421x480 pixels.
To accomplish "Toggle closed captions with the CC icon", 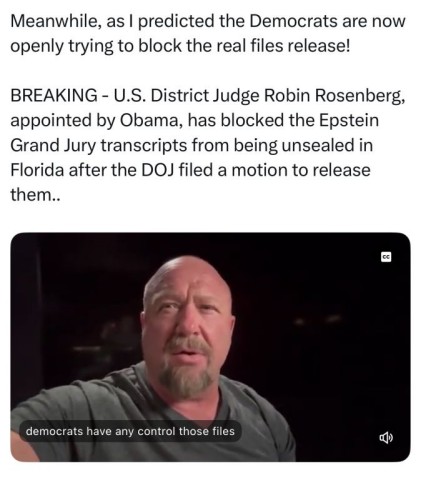I will click(386, 257).
